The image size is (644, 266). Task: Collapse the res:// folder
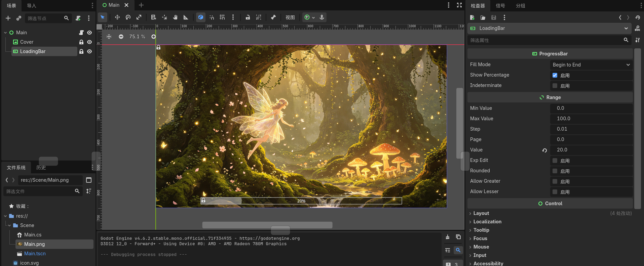(5, 216)
